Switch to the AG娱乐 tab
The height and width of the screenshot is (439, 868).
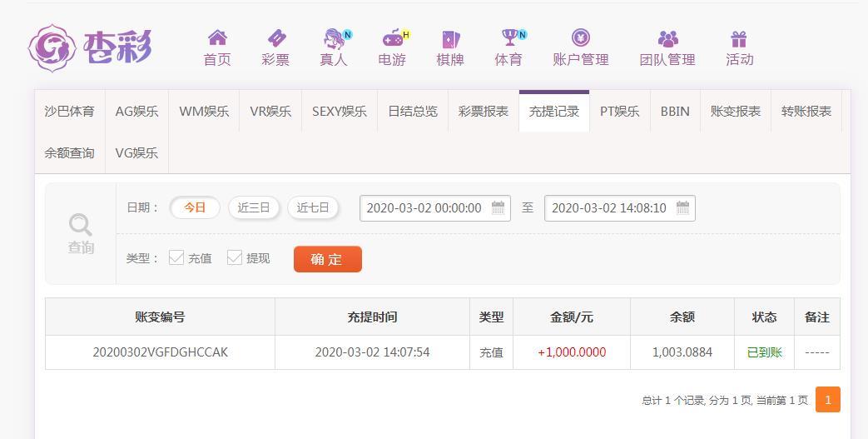[x=136, y=112]
